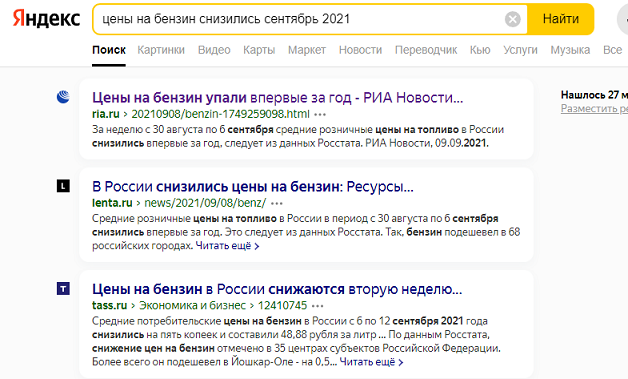Click the 'Нашлось 27' results count text
628x379 pixels.
[x=594, y=95]
